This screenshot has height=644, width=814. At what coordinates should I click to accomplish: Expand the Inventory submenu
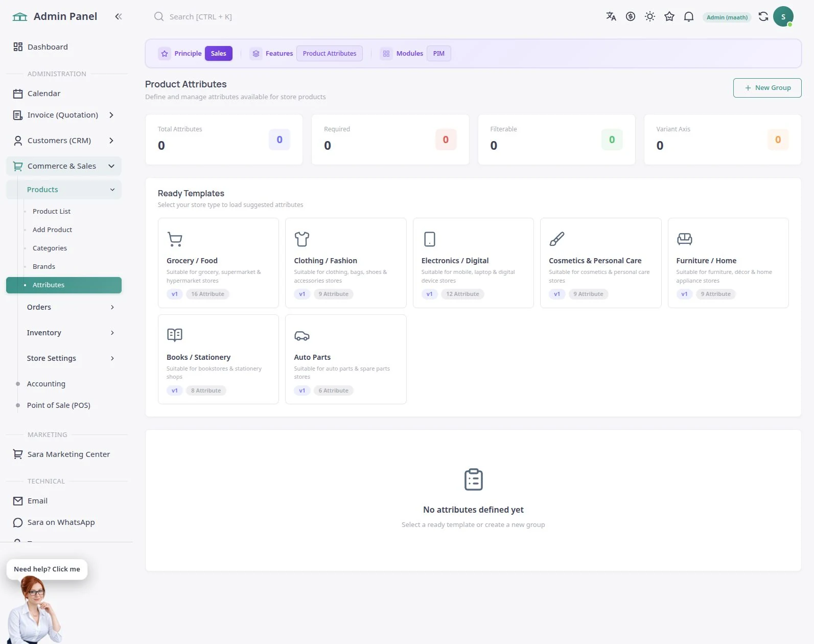pyautogui.click(x=70, y=333)
